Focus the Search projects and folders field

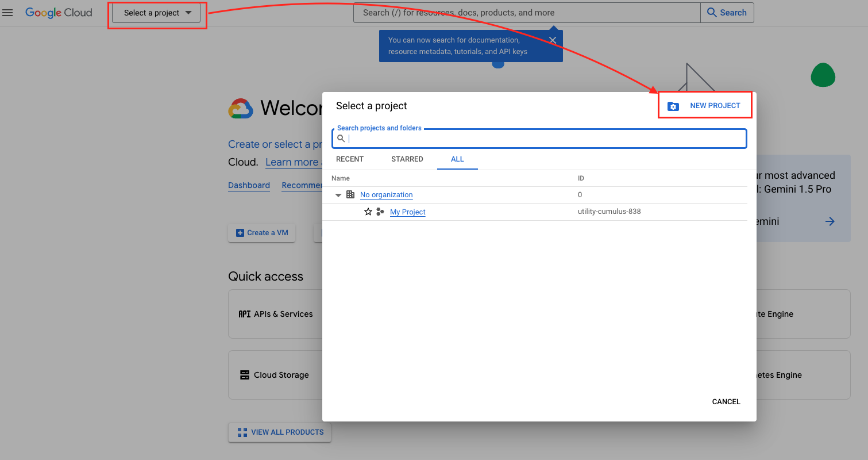click(x=539, y=139)
